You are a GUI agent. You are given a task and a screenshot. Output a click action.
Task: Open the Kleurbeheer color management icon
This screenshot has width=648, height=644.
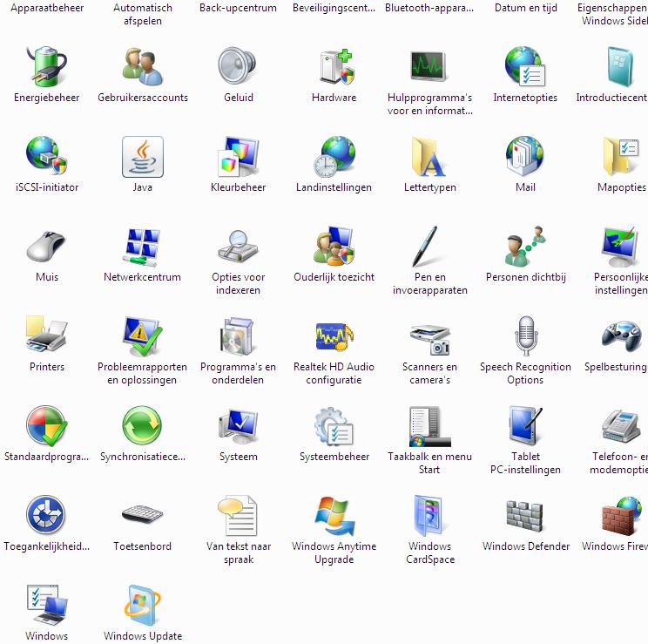(x=238, y=156)
